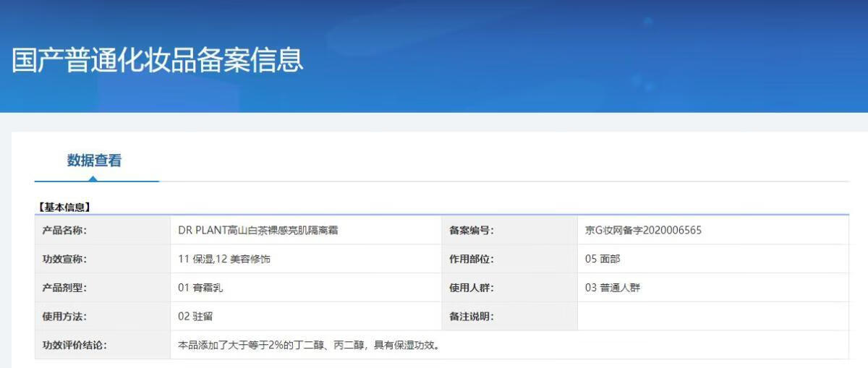Image resolution: width=868 pixels, height=368 pixels.
Task: Select the 02 驻留 value
Action: pyautogui.click(x=195, y=316)
